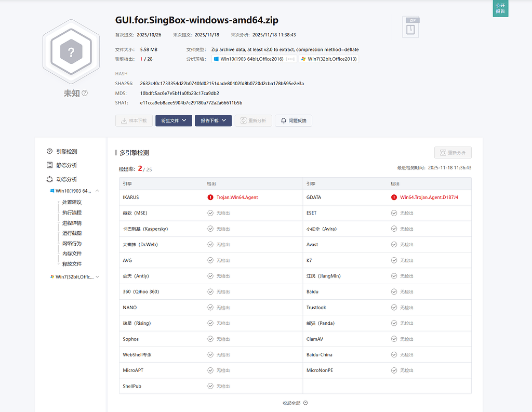532x412 pixels.
Task: Select the Win7(32bit,Office2013) environment tag
Action: [x=329, y=59]
